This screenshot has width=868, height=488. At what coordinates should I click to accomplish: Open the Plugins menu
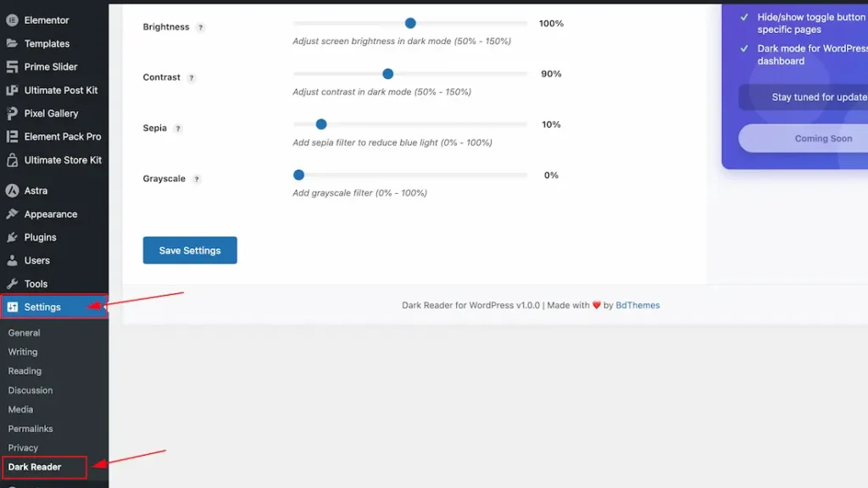(40, 237)
